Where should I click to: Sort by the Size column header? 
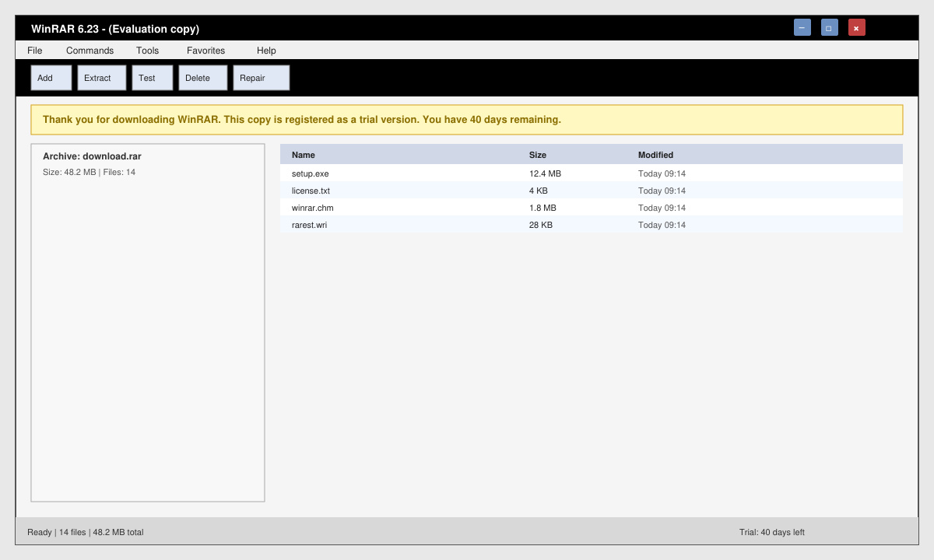538,155
